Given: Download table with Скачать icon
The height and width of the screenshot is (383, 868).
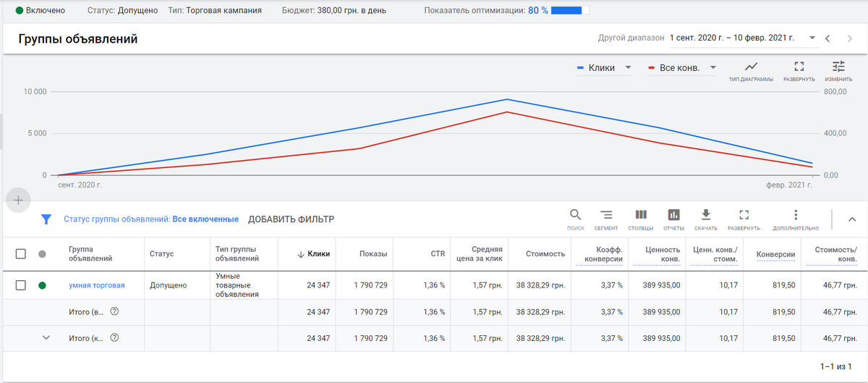Looking at the screenshot, I should pos(707,215).
